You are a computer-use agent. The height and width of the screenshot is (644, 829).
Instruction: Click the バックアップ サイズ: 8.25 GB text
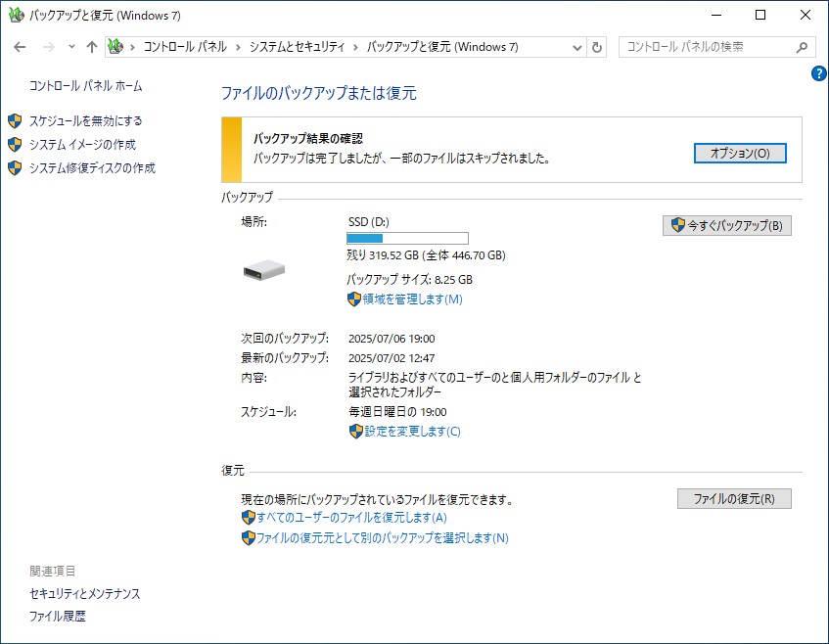(x=410, y=280)
